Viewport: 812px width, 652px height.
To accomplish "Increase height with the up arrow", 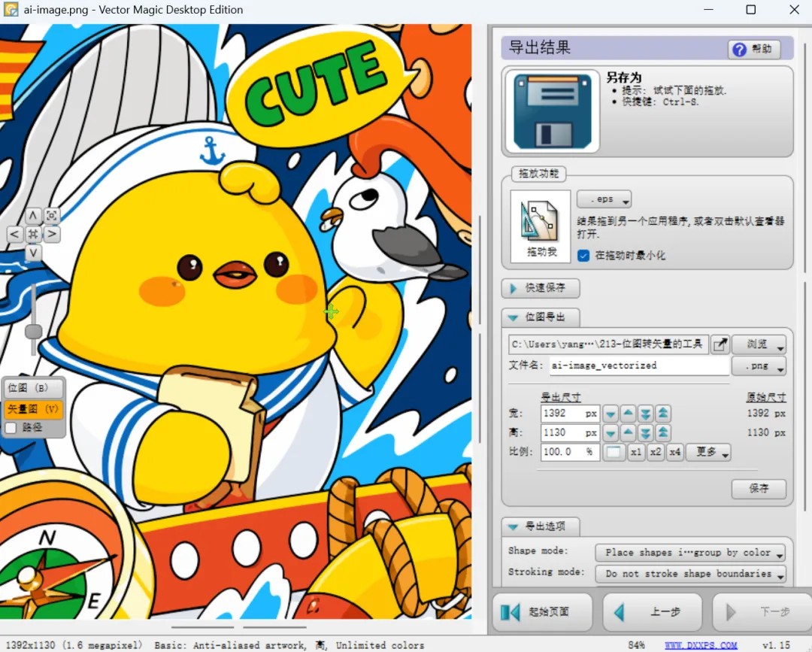I will 628,432.
